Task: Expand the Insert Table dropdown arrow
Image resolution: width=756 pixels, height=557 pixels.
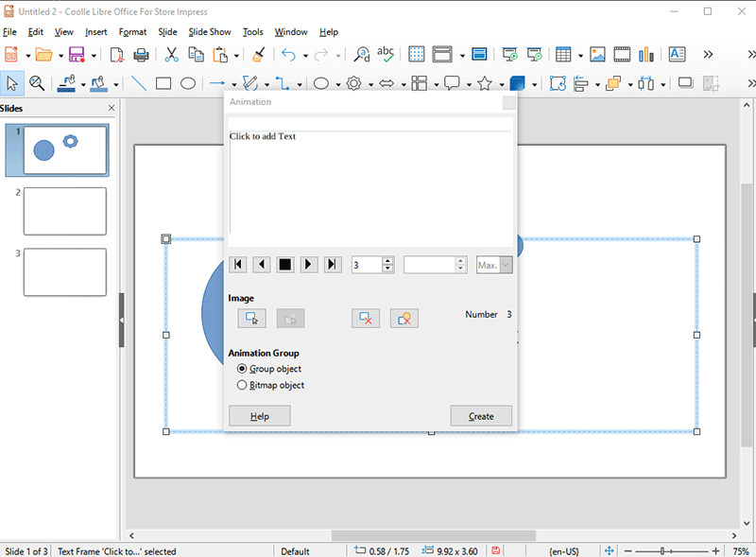Action: coord(579,55)
